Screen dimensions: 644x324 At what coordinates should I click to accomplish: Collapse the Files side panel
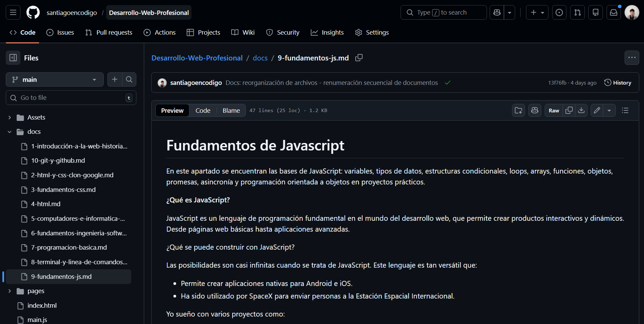(x=13, y=58)
